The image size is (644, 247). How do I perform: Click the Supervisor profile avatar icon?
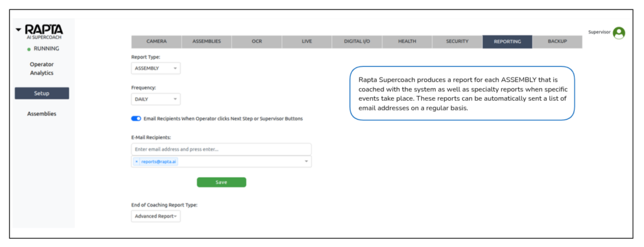619,33
